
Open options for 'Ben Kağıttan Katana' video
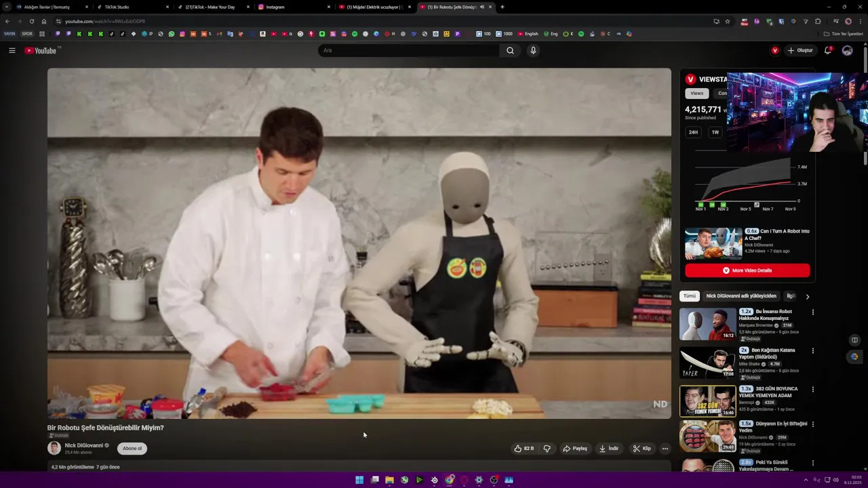812,351
